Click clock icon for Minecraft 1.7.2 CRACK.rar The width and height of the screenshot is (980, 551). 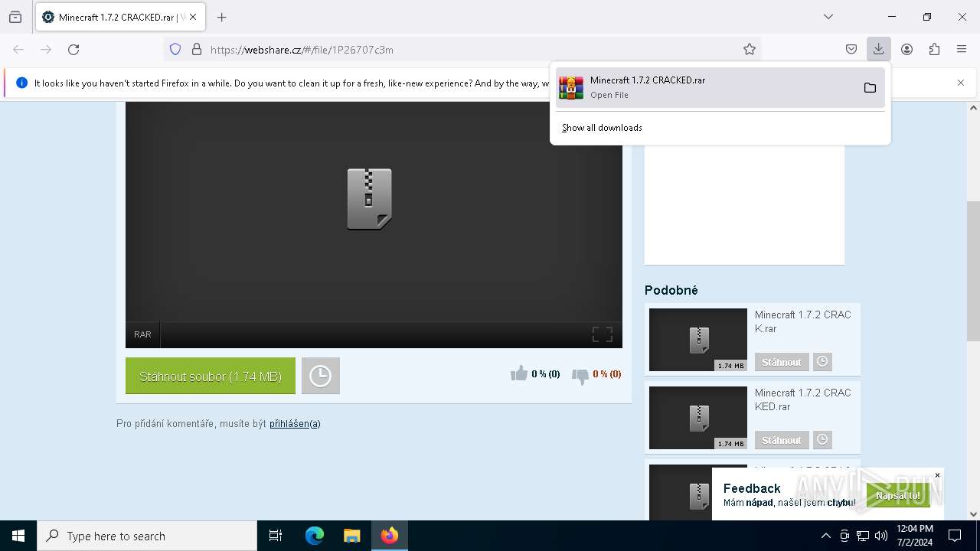[822, 362]
